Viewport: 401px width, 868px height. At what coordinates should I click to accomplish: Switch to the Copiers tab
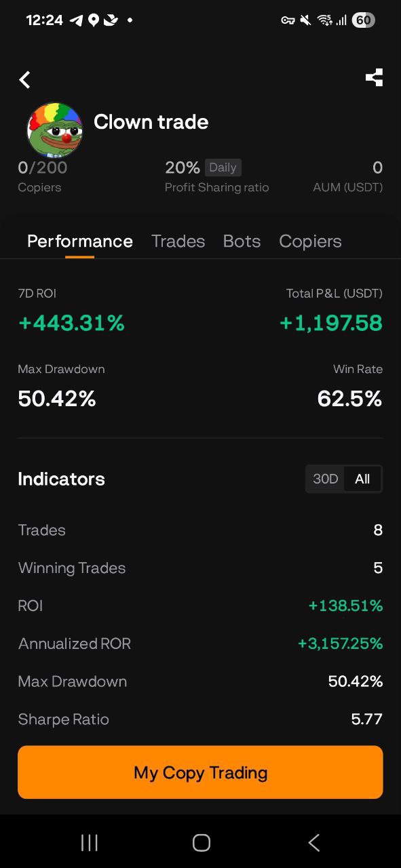(310, 241)
